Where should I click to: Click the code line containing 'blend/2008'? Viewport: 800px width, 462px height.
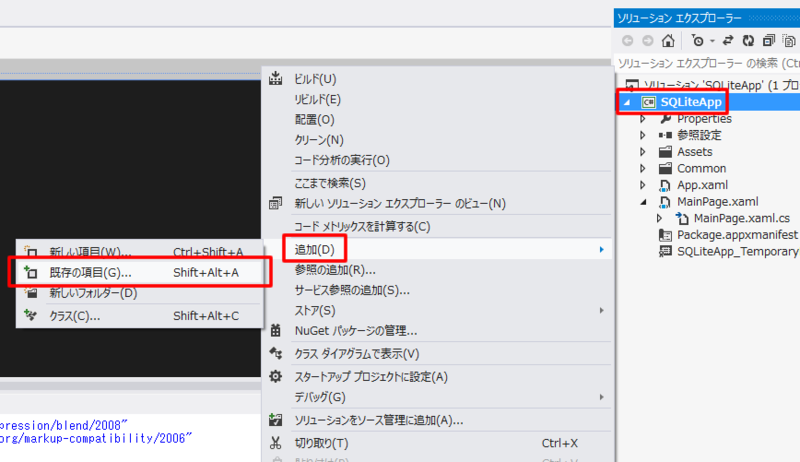click(64, 425)
